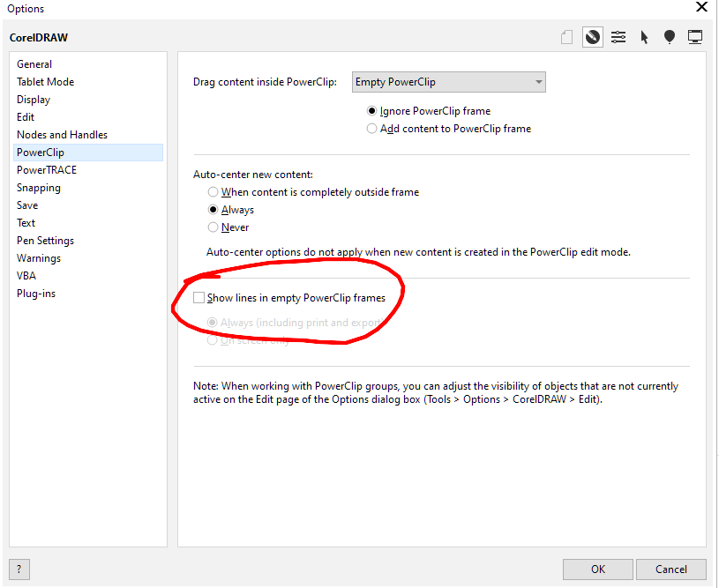Open the Workspace pointer icon

(644, 37)
